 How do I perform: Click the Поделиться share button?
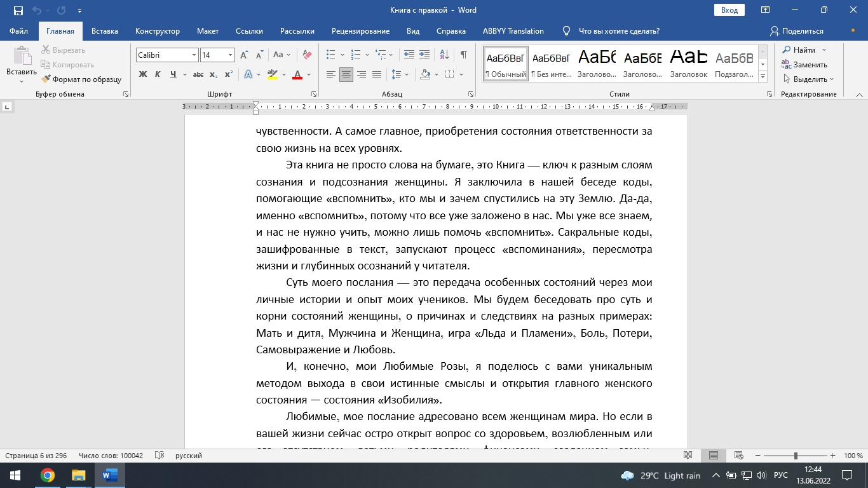pos(797,31)
